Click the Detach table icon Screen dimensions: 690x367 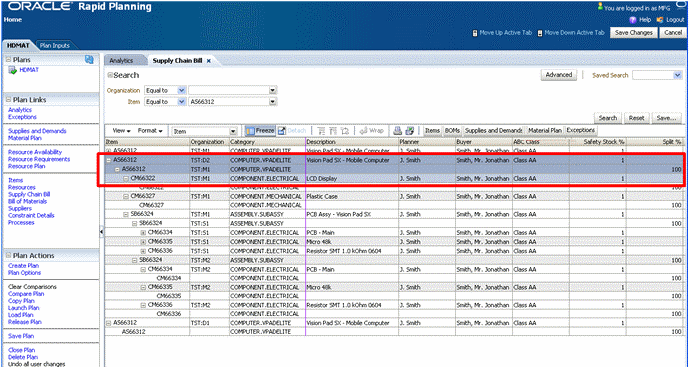pyautogui.click(x=282, y=131)
